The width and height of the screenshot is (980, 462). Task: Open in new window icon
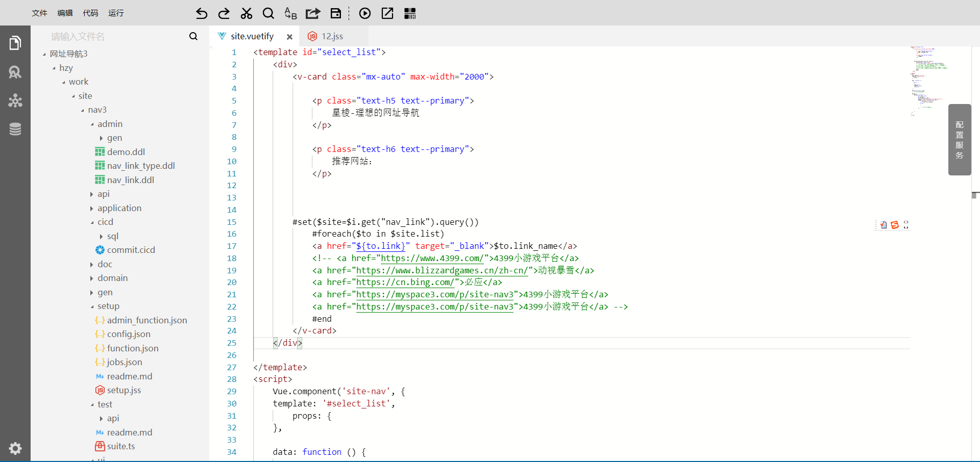[387, 13]
